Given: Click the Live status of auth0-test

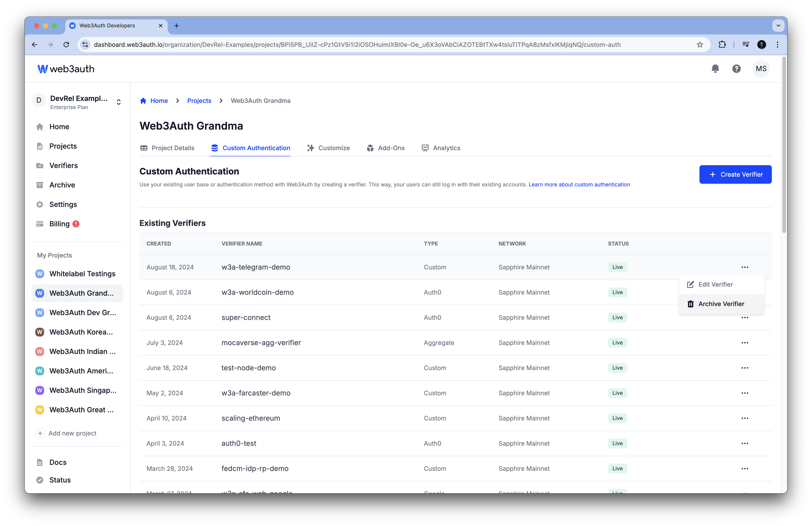Looking at the screenshot, I should 617,443.
